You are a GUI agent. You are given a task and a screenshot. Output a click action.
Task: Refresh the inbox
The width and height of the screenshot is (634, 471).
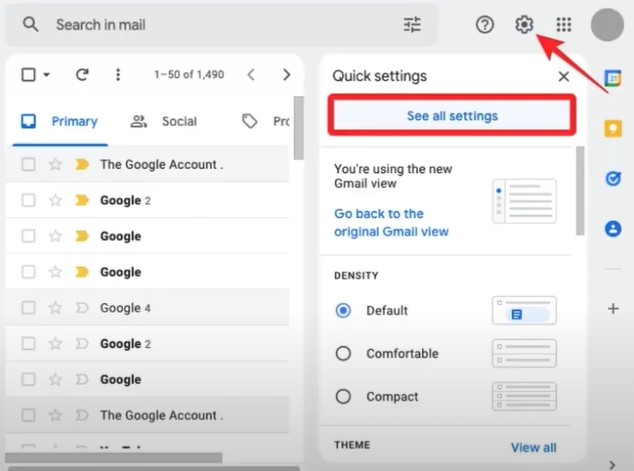tap(82, 74)
